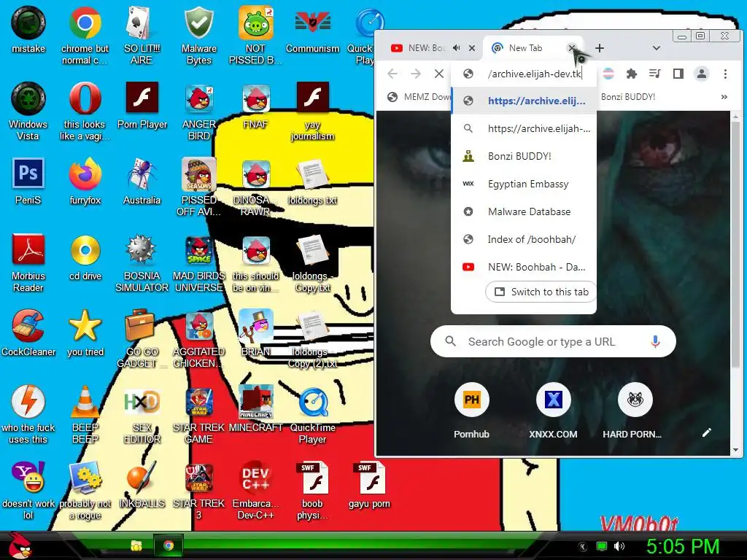Select the 'Embarcadero Dev-C++' icon

tap(256, 489)
